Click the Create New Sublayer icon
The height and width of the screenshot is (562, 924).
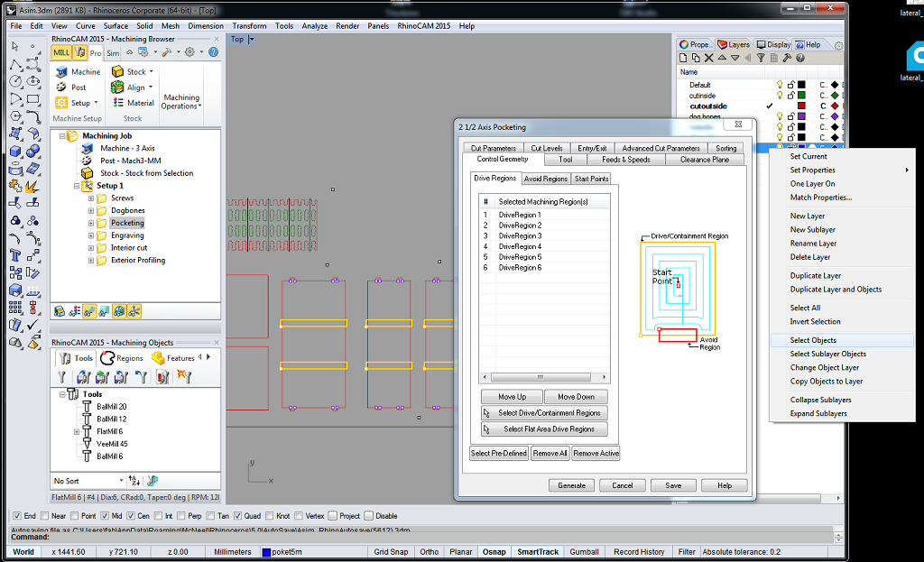pos(696,58)
